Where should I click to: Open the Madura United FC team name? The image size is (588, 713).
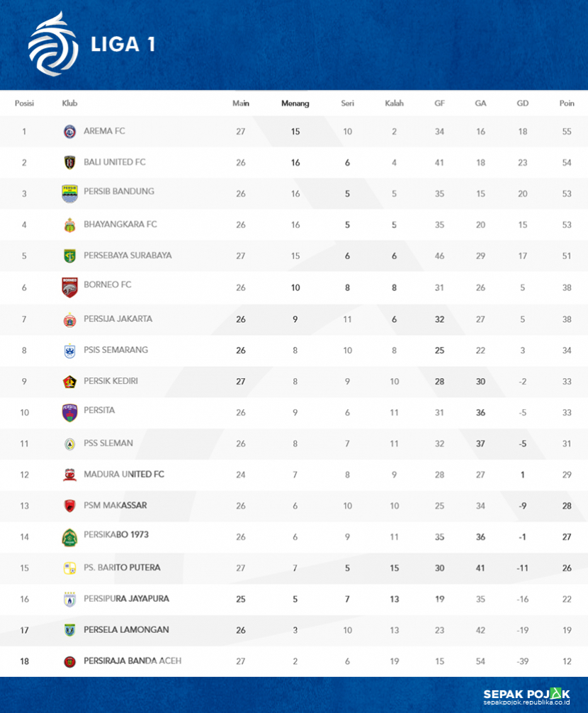click(124, 474)
